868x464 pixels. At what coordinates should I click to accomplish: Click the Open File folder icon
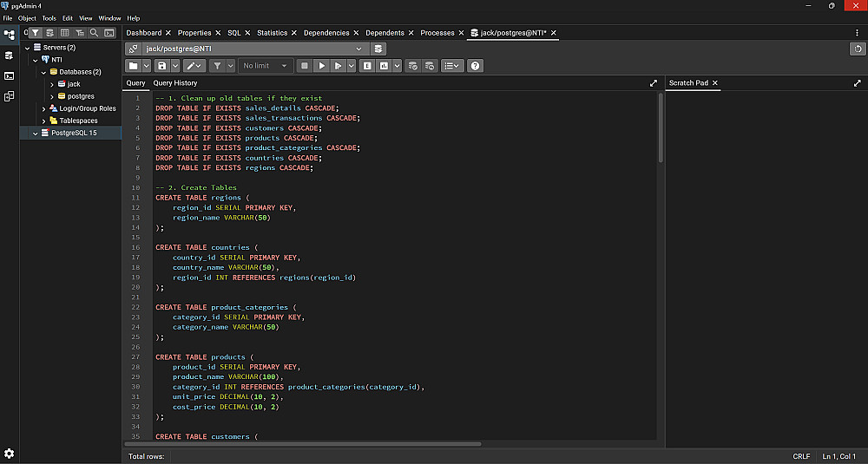pyautogui.click(x=133, y=66)
